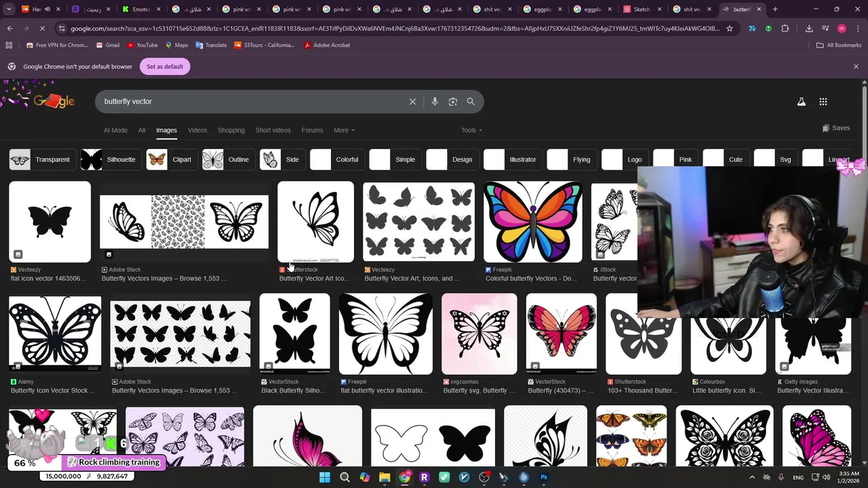This screenshot has height=488, width=868.
Task: Open All Bookmarks folder
Action: pos(839,45)
